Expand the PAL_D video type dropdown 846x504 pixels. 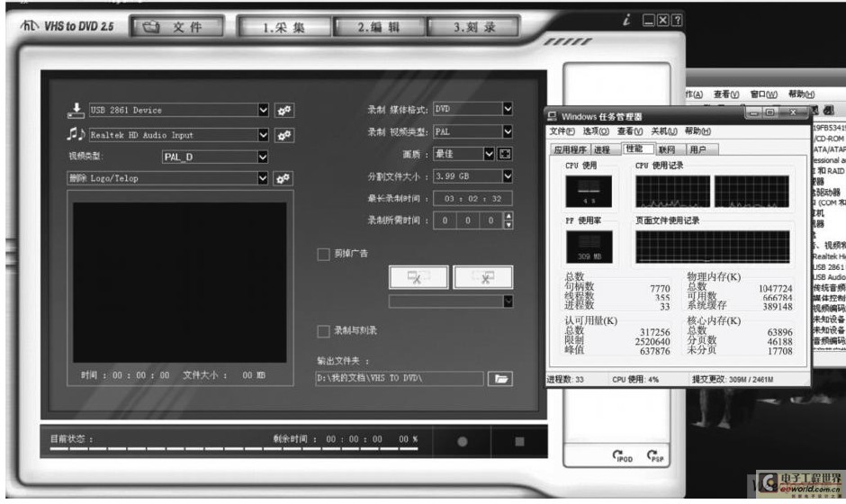pyautogui.click(x=263, y=157)
